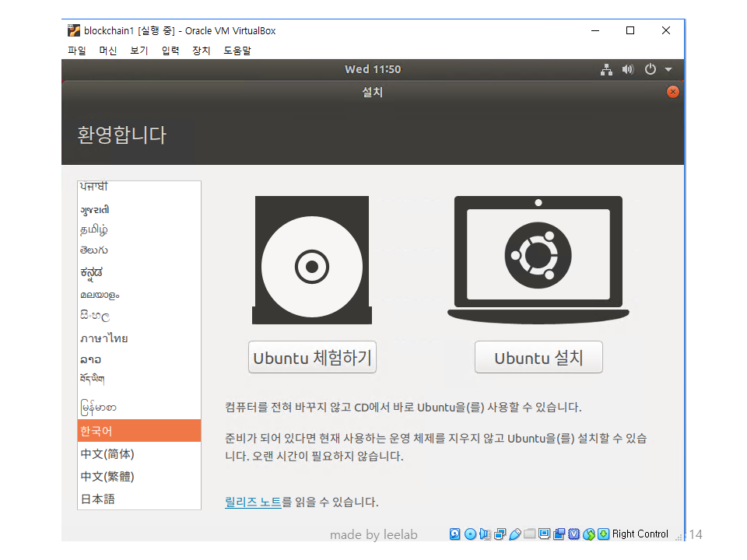This screenshot has width=747, height=560.
Task: Open the 도움말 menu
Action: tap(237, 51)
